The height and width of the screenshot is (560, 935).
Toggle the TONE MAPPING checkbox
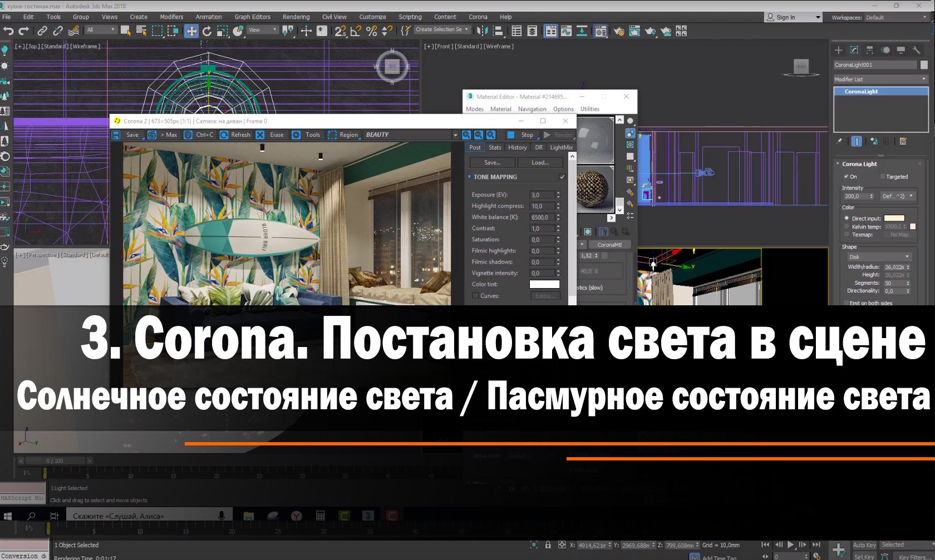coord(562,176)
